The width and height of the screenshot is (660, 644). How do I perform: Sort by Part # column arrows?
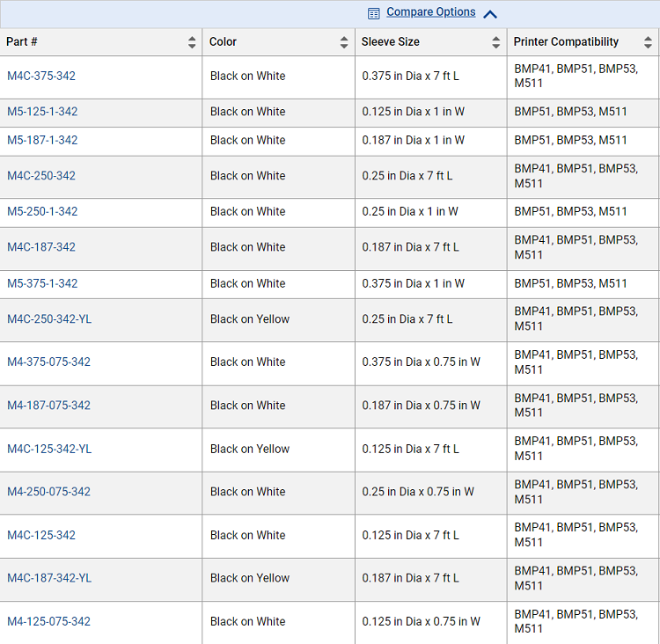[192, 42]
